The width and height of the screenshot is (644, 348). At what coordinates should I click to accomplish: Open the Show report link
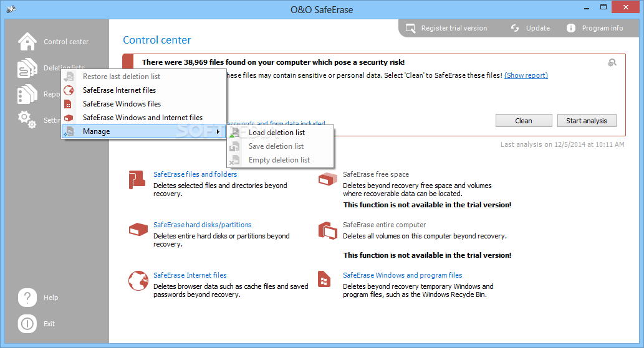[x=526, y=75]
